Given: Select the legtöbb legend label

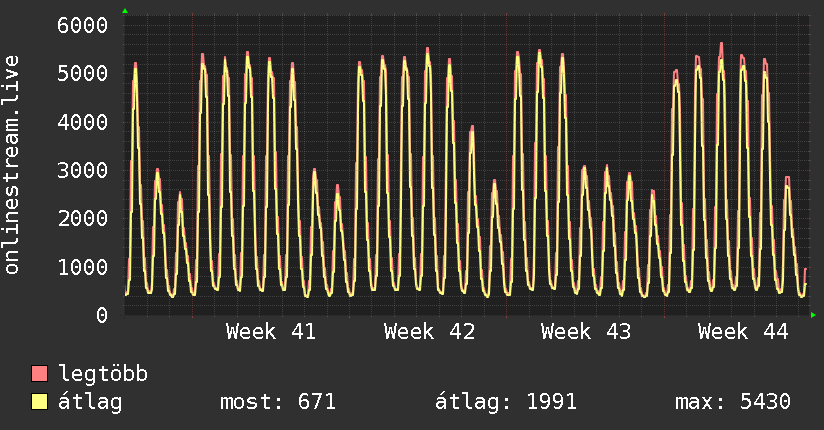Looking at the screenshot, I should point(103,374).
